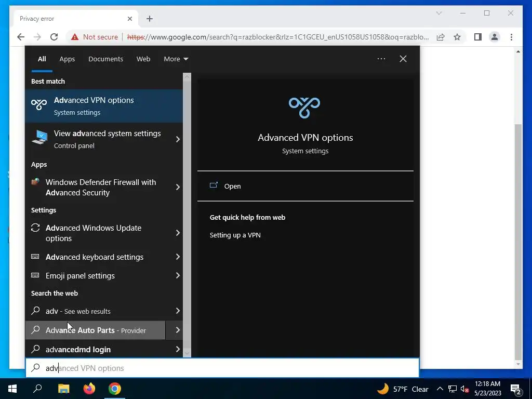The height and width of the screenshot is (399, 532).
Task: Click the VPN icon in best match row
Action: click(39, 104)
